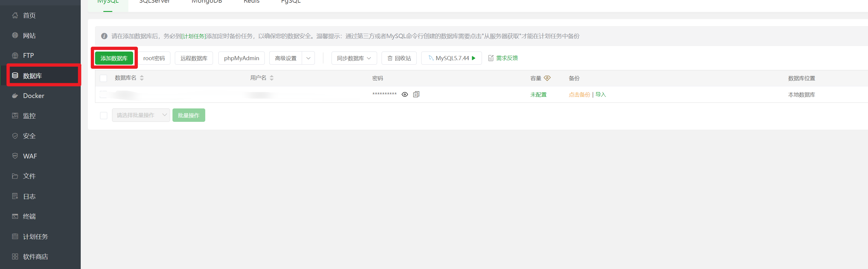Click the globe icon beside FTP
Viewport: 868px width, 269px height.
pos(15,55)
